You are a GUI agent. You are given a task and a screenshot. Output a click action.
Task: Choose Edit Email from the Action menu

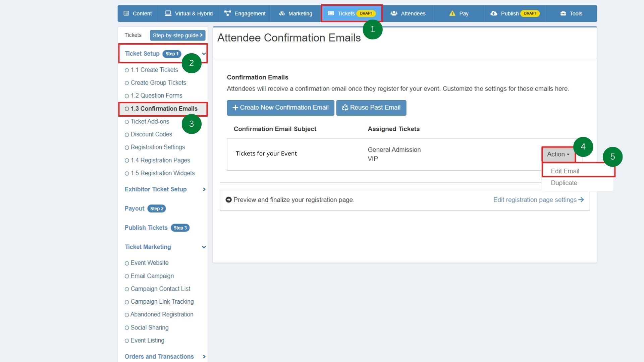coord(565,171)
